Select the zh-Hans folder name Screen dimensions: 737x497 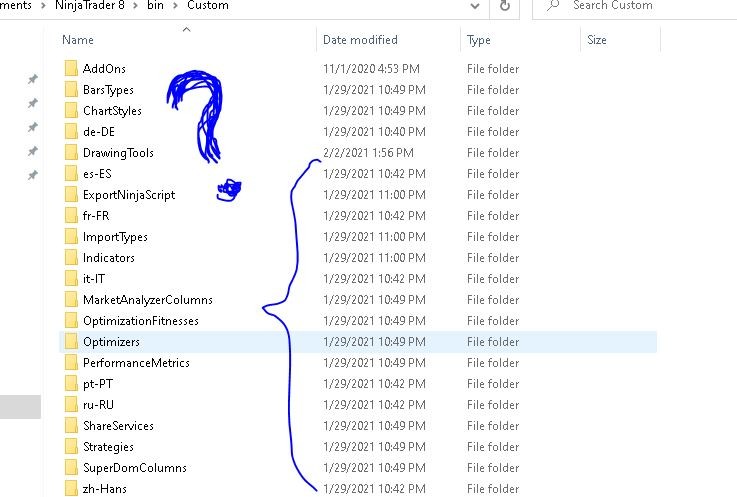tap(105, 489)
